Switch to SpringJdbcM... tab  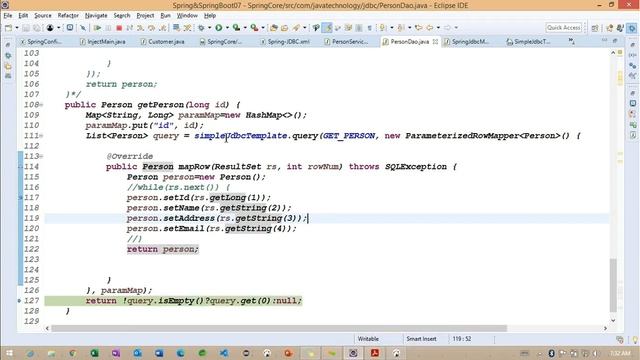pyautogui.click(x=467, y=42)
